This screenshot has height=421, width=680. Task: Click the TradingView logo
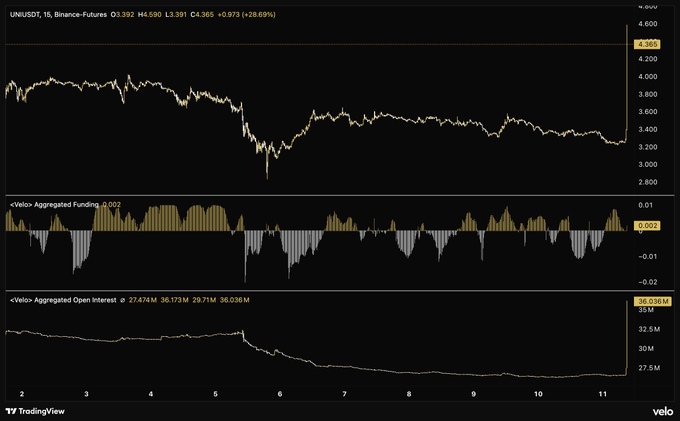(34, 411)
